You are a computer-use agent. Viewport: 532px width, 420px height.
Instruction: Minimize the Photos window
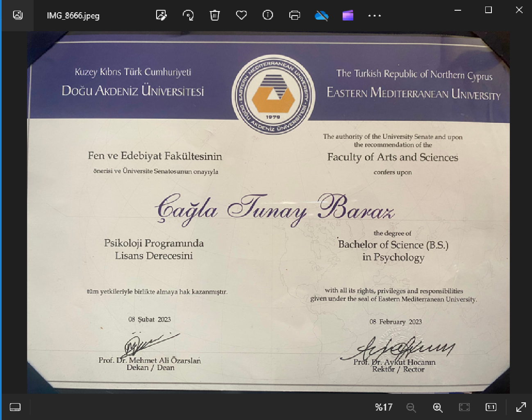point(458,10)
